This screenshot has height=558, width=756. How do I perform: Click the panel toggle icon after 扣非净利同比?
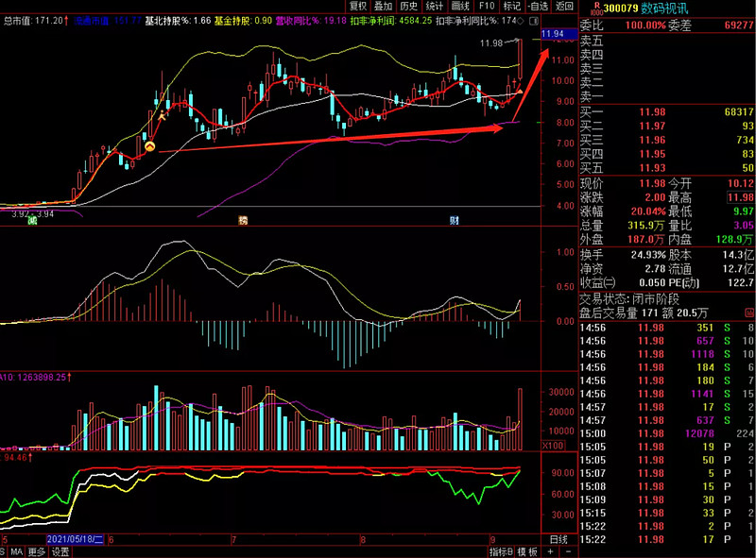(x=534, y=21)
